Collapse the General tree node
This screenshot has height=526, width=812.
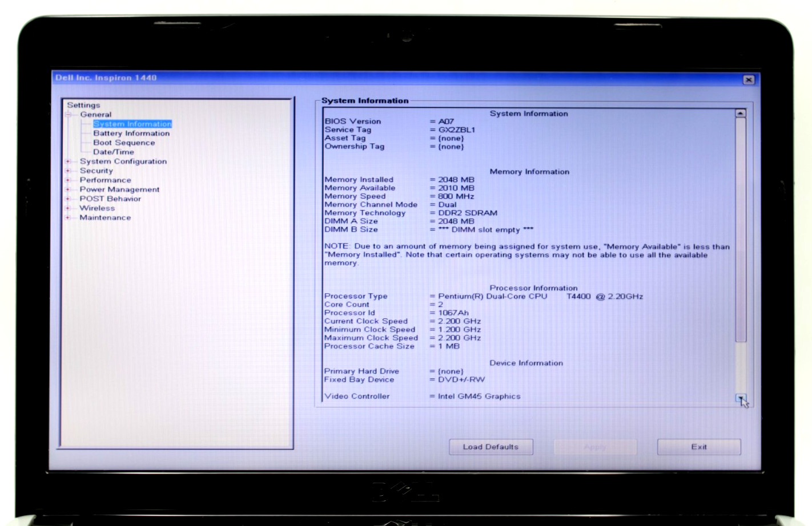click(68, 115)
